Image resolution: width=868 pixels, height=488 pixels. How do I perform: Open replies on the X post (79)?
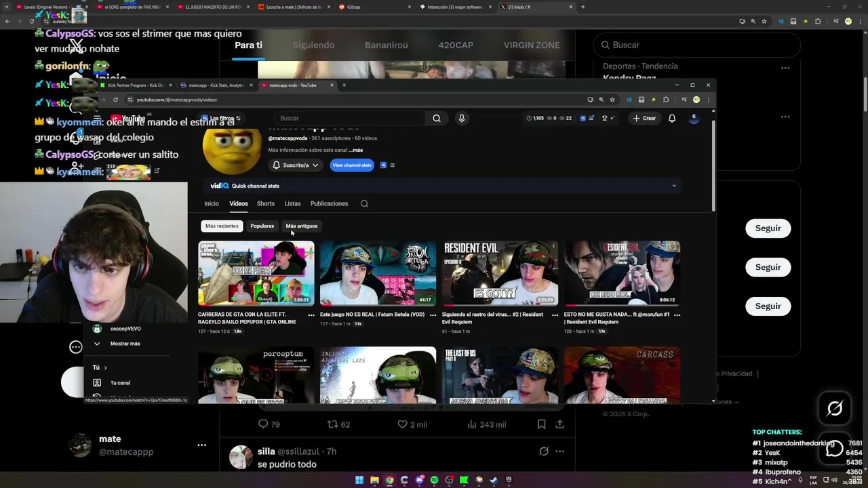(269, 424)
